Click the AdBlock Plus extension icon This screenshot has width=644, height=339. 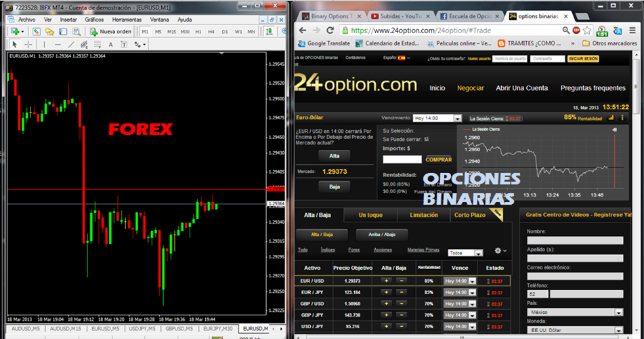(576, 30)
